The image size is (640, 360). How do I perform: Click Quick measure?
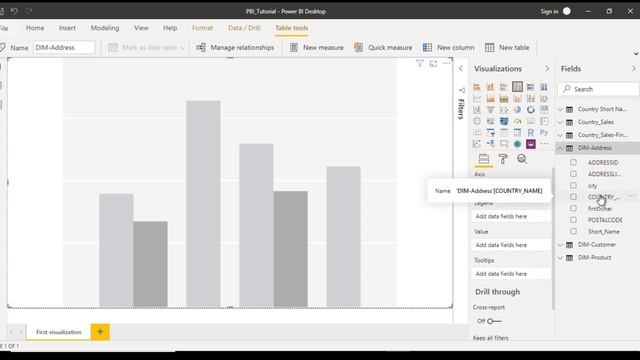383,47
